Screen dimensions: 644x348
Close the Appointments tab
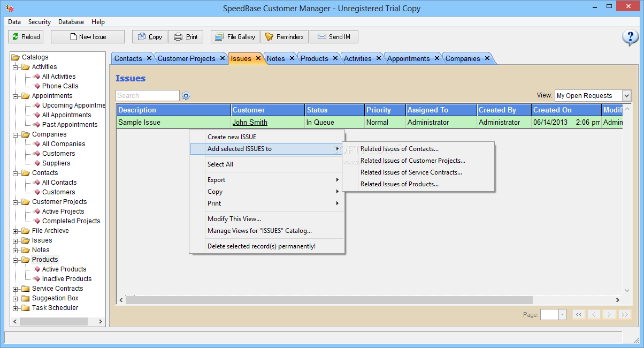pyautogui.click(x=437, y=58)
